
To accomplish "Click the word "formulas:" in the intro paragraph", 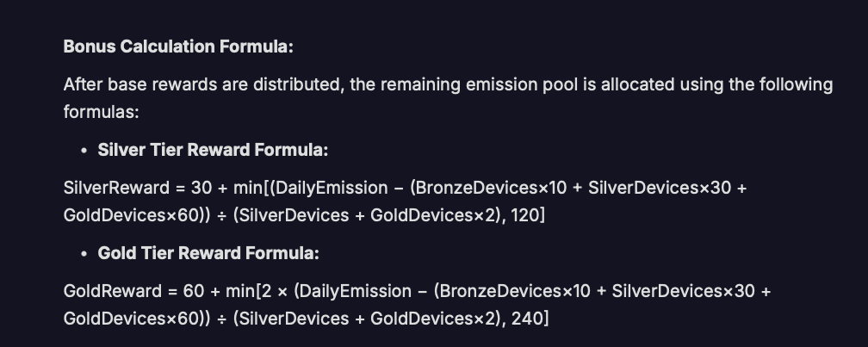I will click(102, 112).
